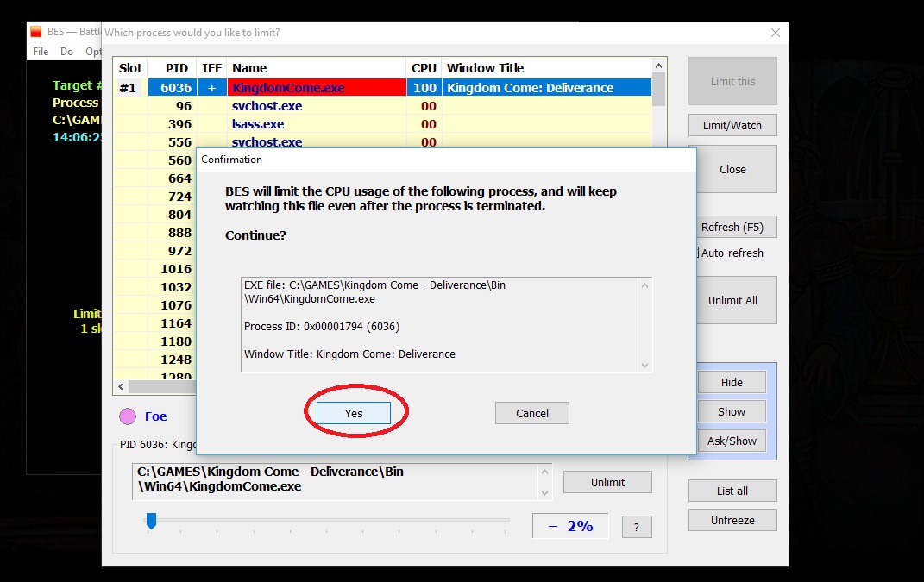Click the Process ID line in details
The height and width of the screenshot is (582, 924).
tap(322, 326)
